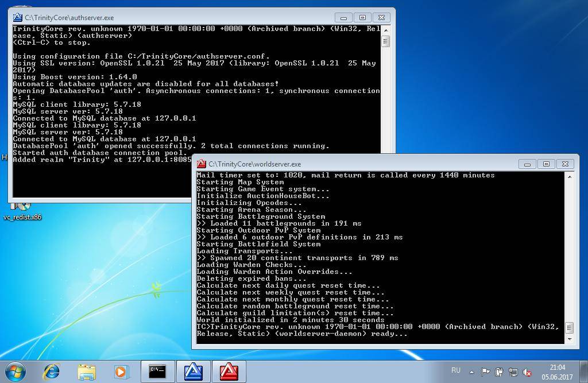
Task: Click the "World initialized in 2 minutes 30 seconds" line
Action: [291, 320]
